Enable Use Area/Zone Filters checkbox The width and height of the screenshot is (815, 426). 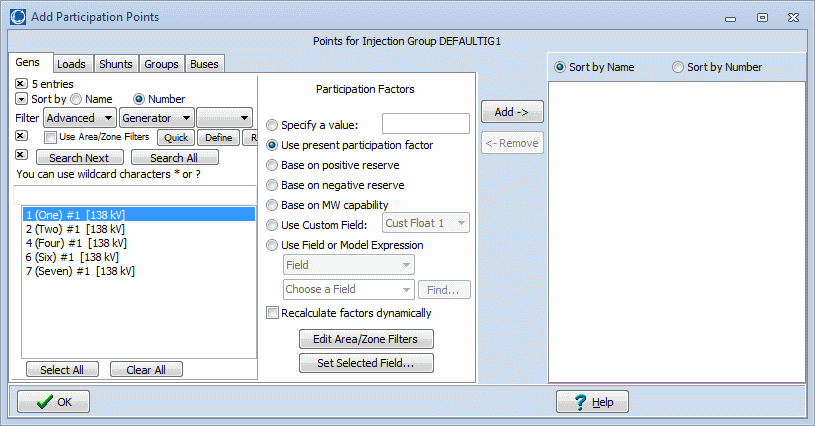51,137
